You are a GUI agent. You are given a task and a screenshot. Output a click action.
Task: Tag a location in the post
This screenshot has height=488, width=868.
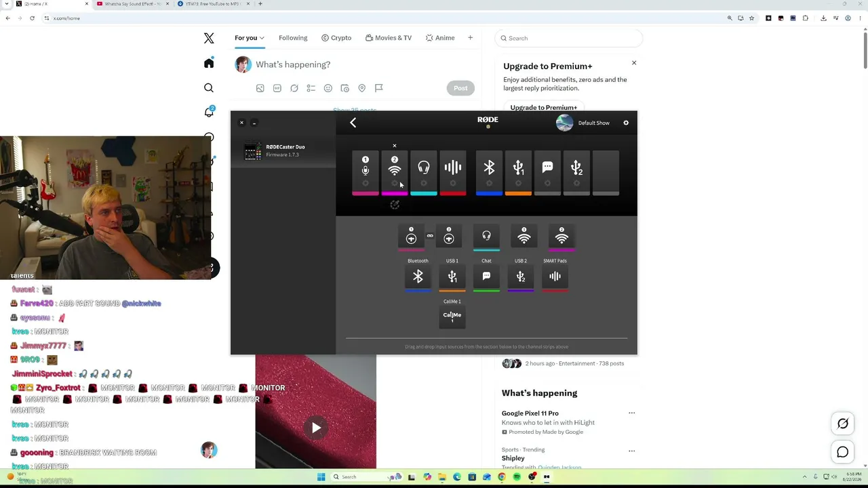[361, 88]
